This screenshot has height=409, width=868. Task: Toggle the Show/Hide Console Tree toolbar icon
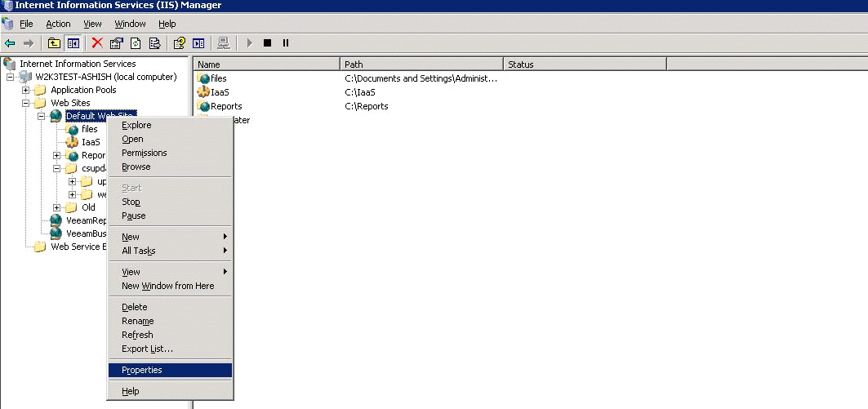tap(73, 43)
